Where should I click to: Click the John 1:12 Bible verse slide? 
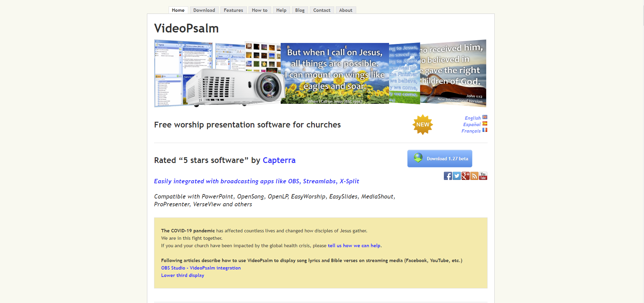pos(453,73)
